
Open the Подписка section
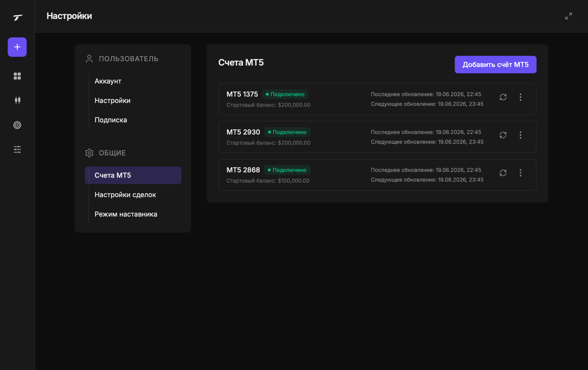point(111,120)
